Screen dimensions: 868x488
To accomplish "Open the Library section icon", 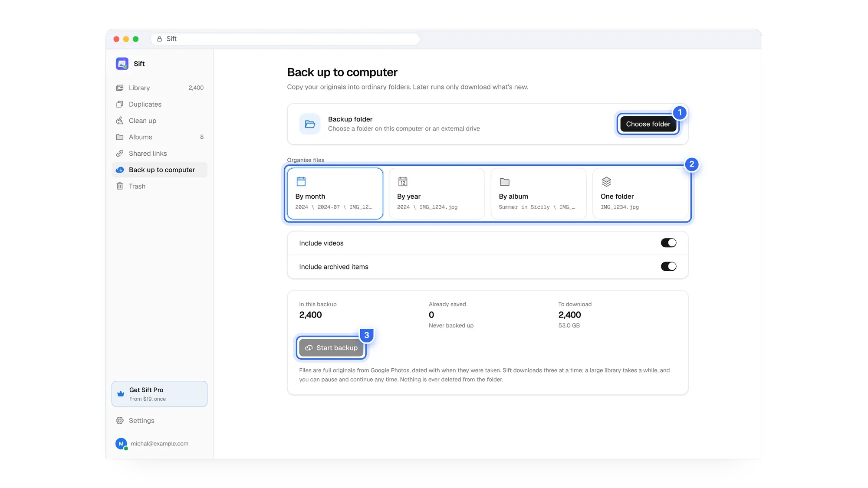I will point(120,88).
